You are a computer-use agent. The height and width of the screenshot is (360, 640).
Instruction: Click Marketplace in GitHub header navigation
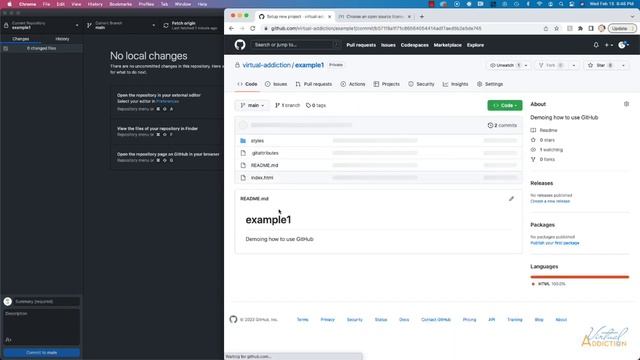(447, 45)
